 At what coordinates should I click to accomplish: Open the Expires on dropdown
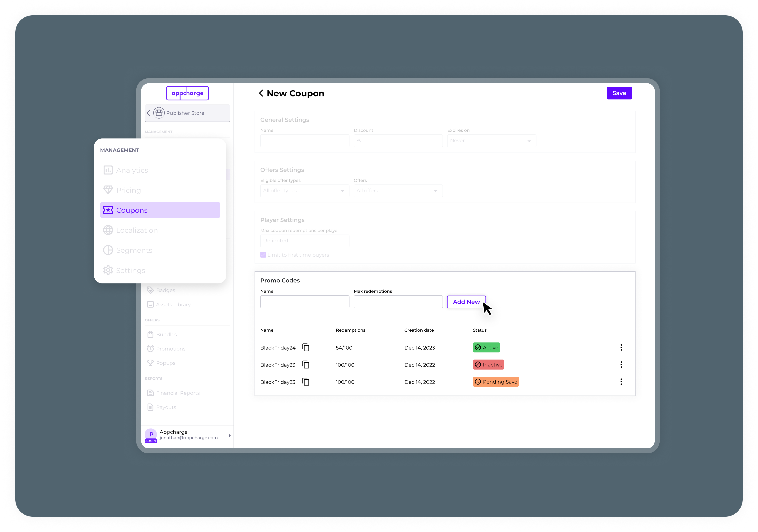[491, 141]
